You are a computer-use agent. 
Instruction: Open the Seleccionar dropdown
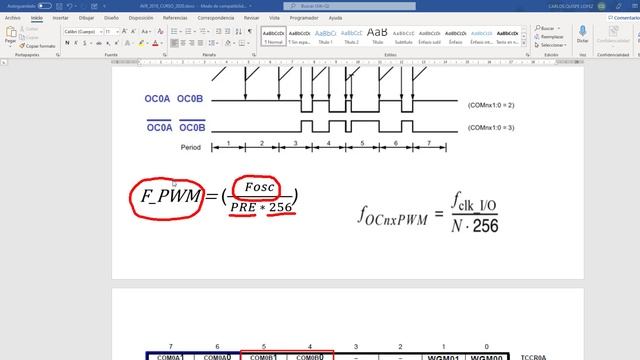pyautogui.click(x=550, y=45)
